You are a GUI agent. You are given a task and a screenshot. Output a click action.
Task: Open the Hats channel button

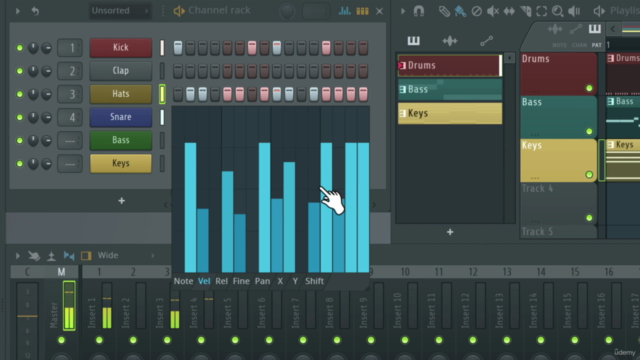tap(121, 94)
